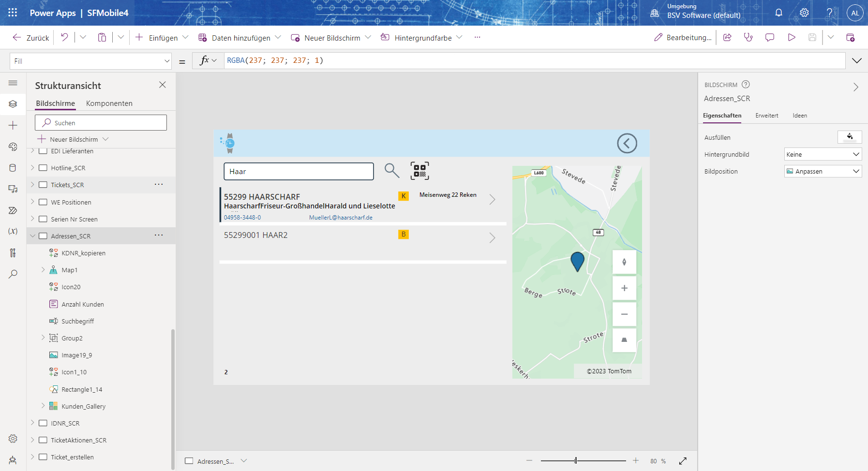868x471 pixels.
Task: Click the Haar search input on canvas
Action: [299, 171]
